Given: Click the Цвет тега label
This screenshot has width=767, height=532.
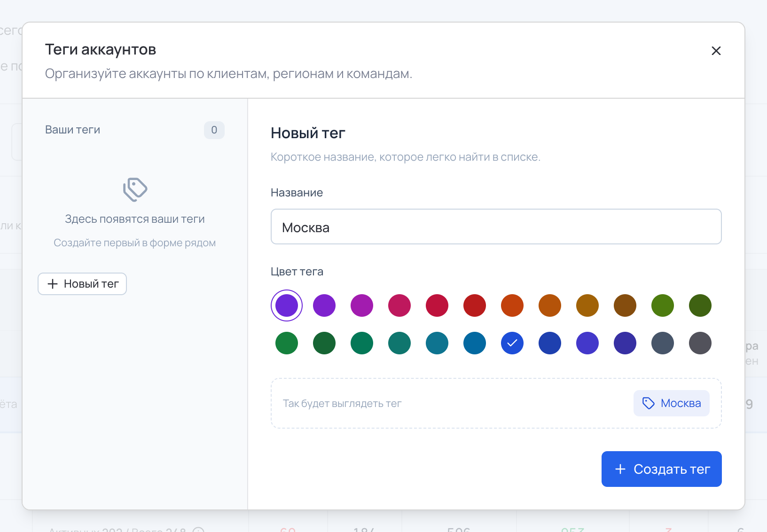Looking at the screenshot, I should click(x=297, y=272).
